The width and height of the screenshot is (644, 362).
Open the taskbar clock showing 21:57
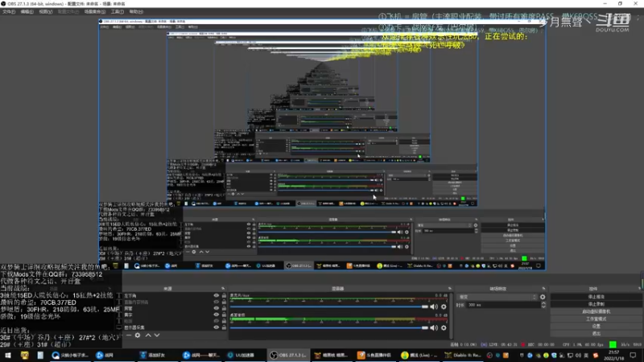tap(613, 355)
